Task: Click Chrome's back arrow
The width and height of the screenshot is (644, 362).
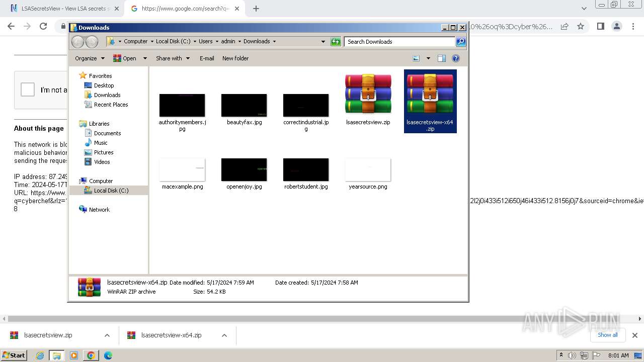Action: (11, 26)
